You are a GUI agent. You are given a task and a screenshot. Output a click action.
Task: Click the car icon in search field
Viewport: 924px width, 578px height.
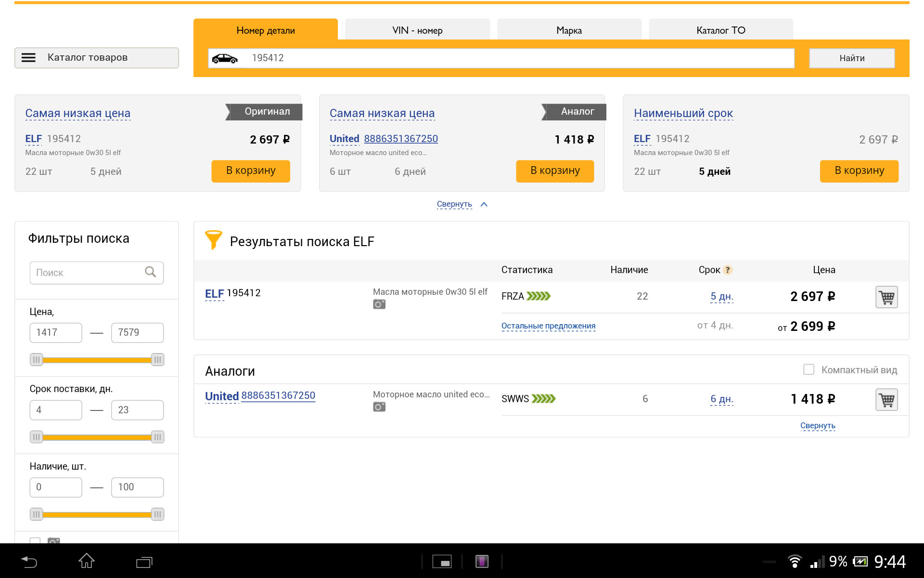point(225,58)
